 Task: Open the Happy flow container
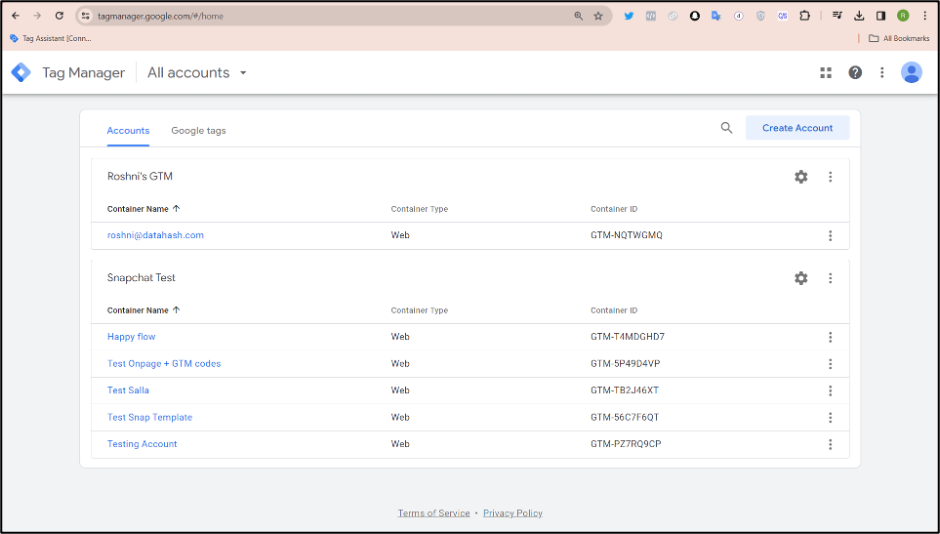131,337
